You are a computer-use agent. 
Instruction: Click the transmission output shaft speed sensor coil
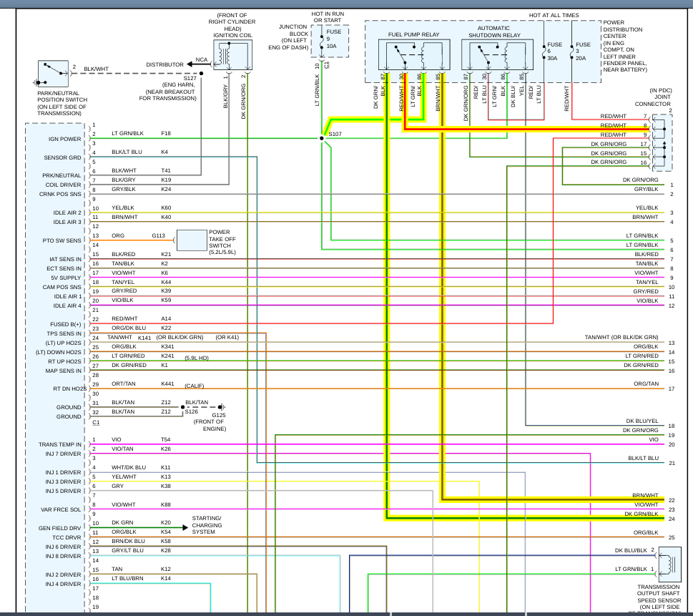click(x=670, y=564)
